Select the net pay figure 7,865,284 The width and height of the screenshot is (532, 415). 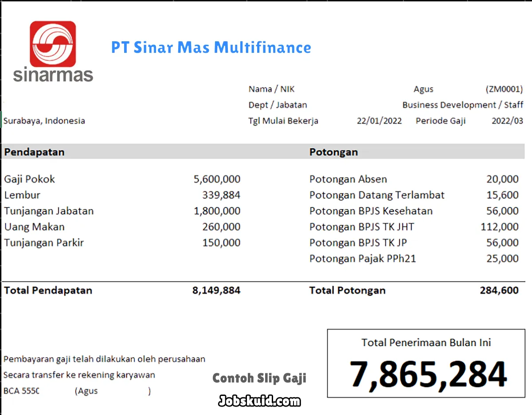(428, 374)
